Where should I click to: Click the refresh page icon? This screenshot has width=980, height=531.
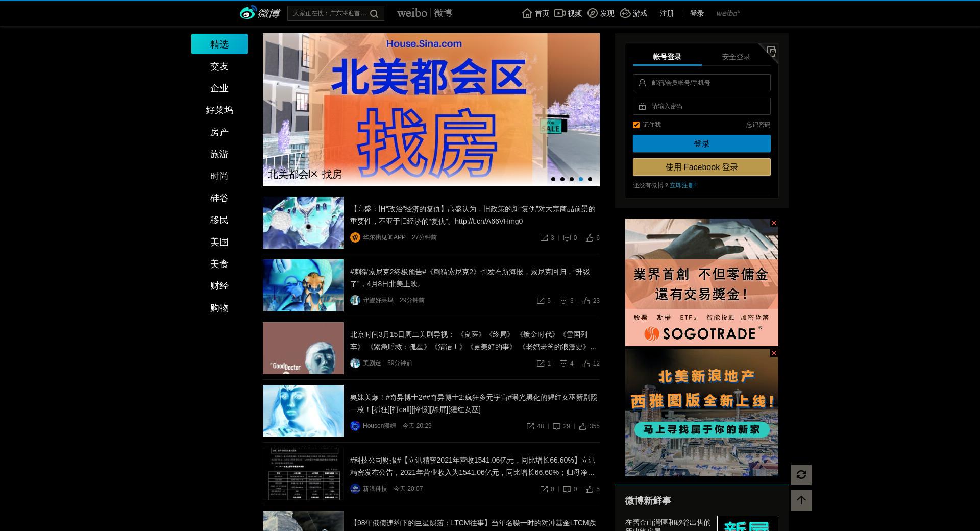(x=801, y=475)
